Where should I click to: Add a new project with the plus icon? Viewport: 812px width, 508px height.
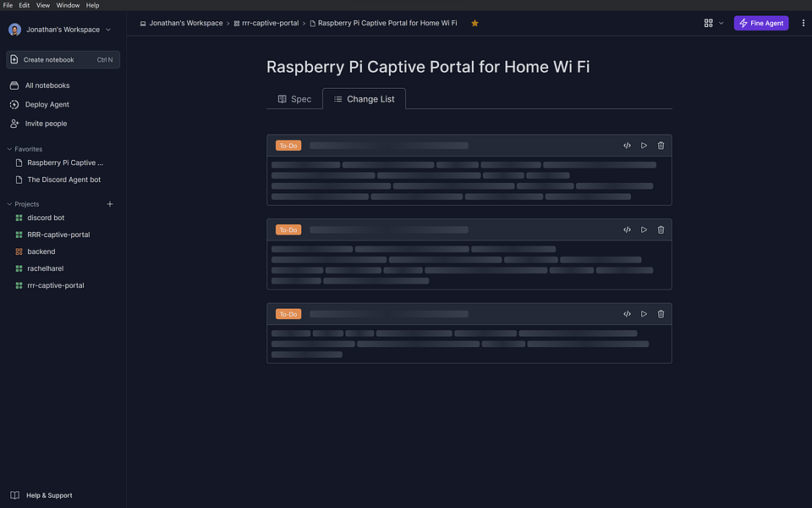click(109, 203)
